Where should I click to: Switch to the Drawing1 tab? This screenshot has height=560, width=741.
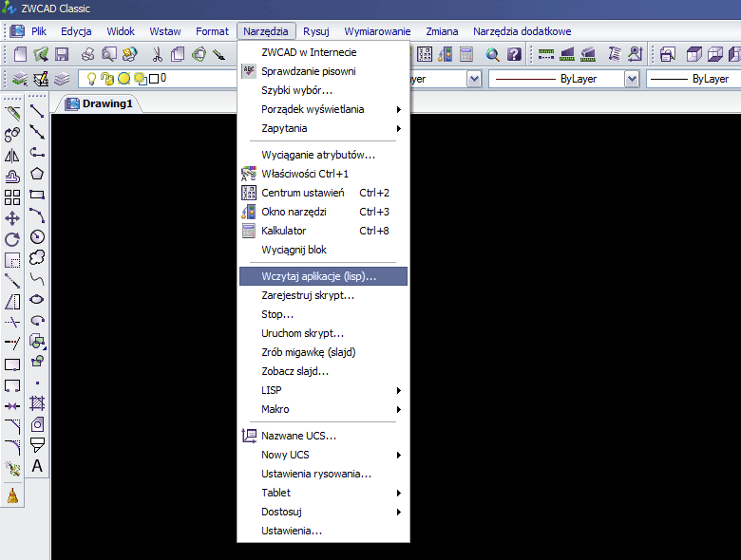click(x=100, y=103)
